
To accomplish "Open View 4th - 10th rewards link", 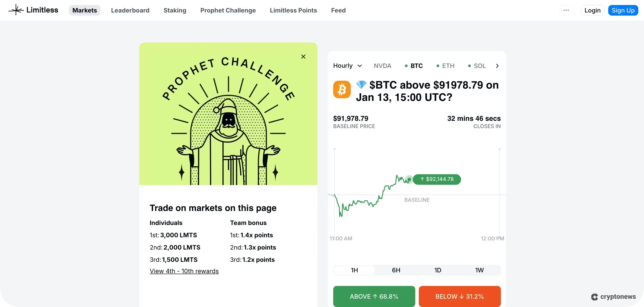I will [x=184, y=271].
